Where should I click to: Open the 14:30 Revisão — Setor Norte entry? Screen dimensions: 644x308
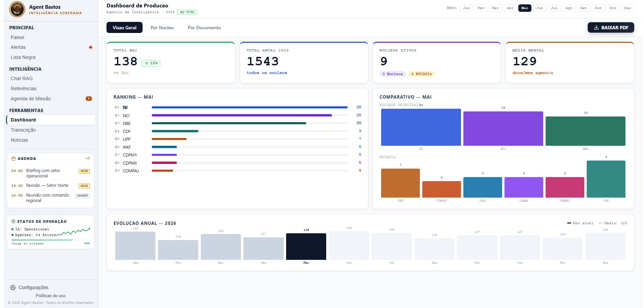coord(51,185)
